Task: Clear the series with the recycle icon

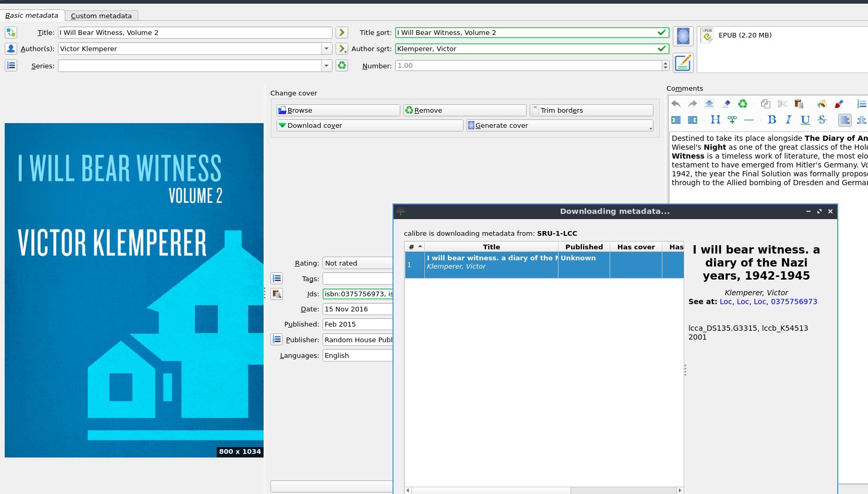Action: tap(342, 66)
